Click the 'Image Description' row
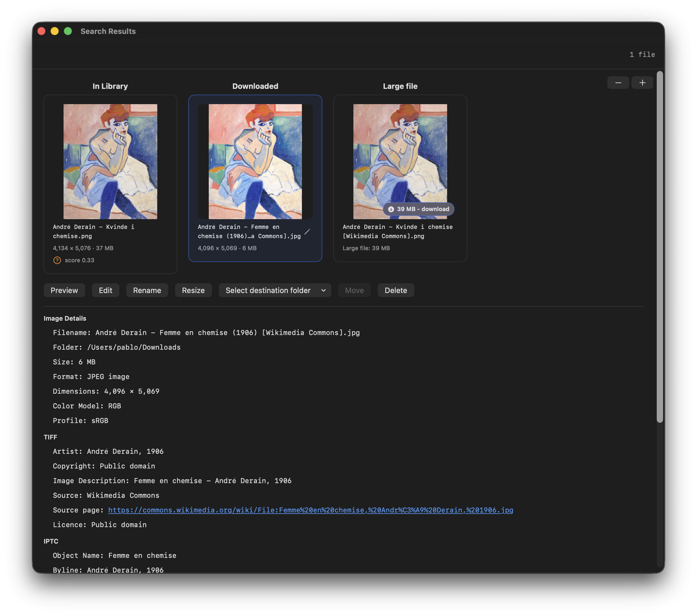This screenshot has width=697, height=616. (x=172, y=481)
